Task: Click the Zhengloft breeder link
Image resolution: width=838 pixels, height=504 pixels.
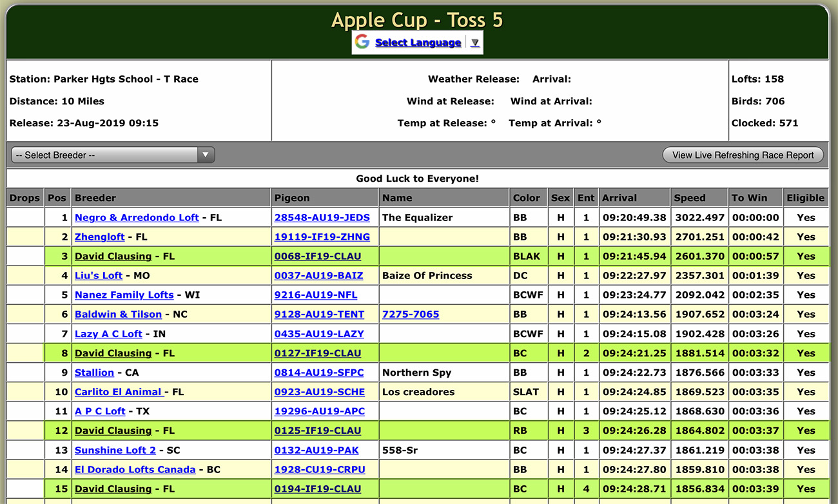Action: click(x=99, y=237)
